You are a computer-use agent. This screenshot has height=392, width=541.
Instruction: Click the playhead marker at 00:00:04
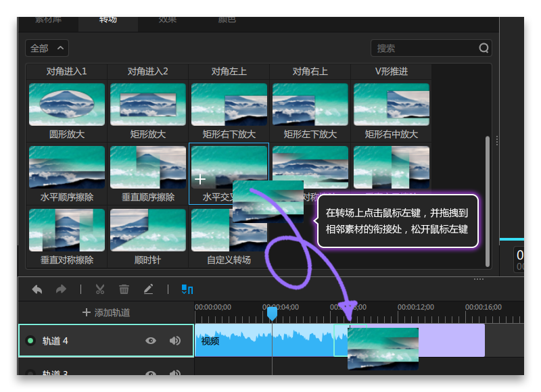pos(273,313)
